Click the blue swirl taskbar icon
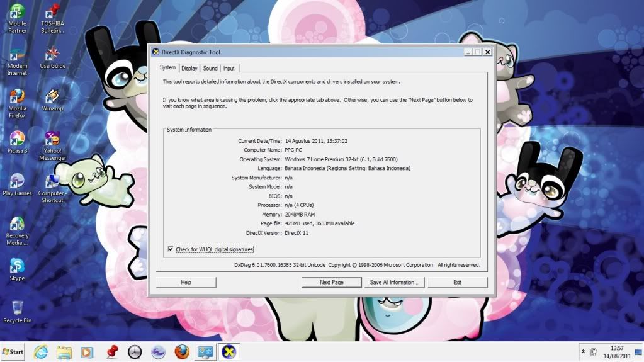This screenshot has height=362, width=644. coord(158,352)
